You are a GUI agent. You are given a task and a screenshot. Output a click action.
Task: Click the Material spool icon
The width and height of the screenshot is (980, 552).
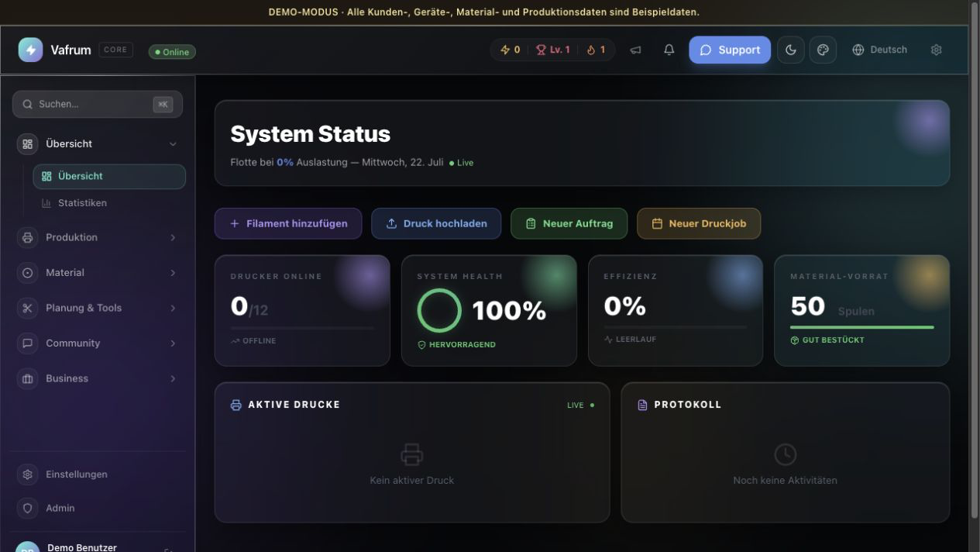28,273
